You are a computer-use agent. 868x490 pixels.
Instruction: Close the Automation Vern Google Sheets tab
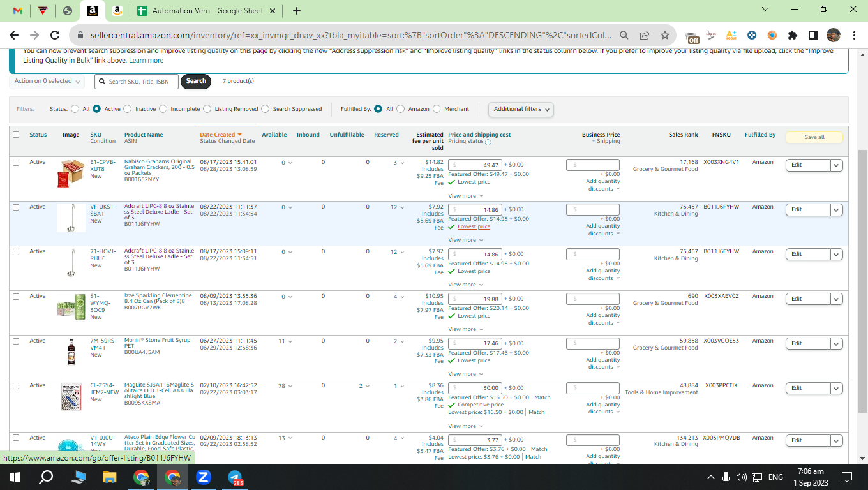click(273, 11)
